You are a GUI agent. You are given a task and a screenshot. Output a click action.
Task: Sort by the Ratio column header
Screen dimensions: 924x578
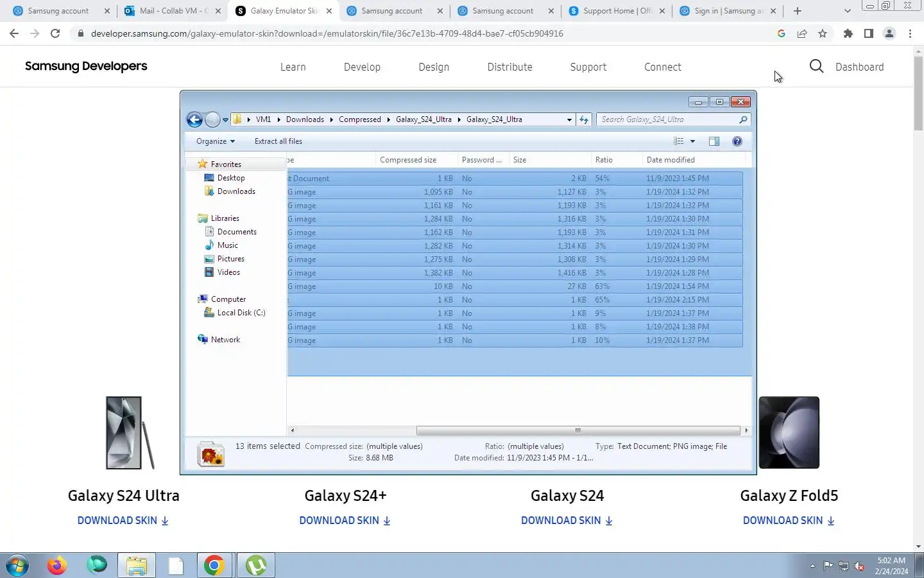pos(617,160)
